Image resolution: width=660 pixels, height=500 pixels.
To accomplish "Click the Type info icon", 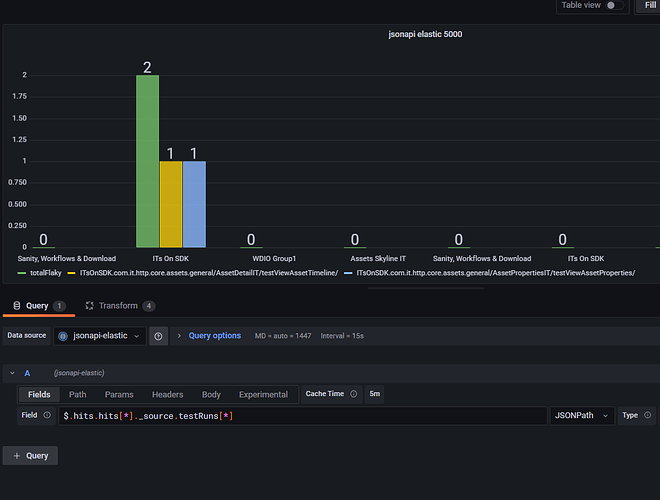I will [647, 415].
